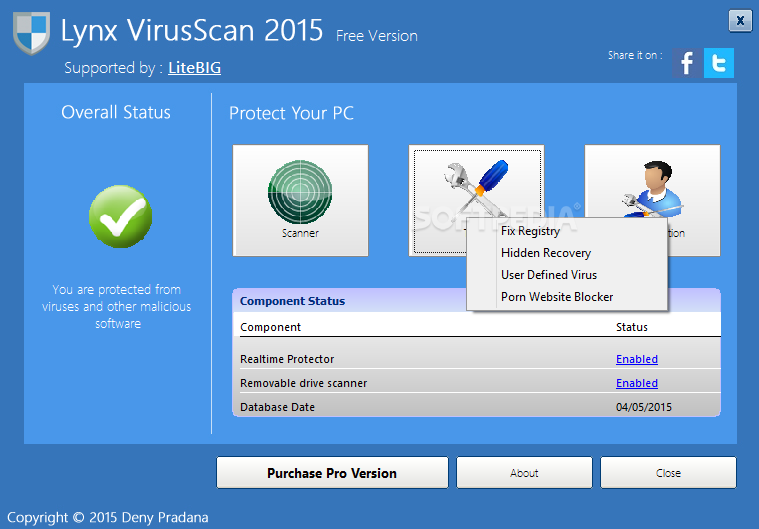Click the Database Date label
The height and width of the screenshot is (529, 759).
(277, 407)
